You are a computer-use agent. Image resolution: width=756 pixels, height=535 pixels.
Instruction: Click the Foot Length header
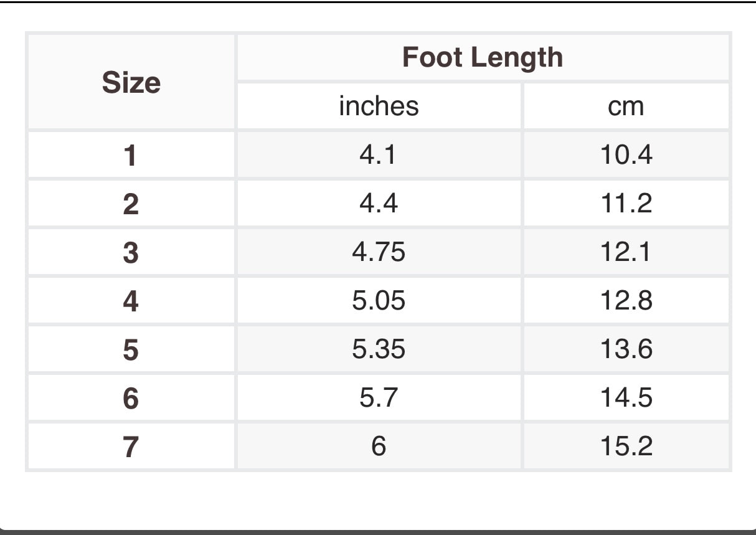click(483, 57)
